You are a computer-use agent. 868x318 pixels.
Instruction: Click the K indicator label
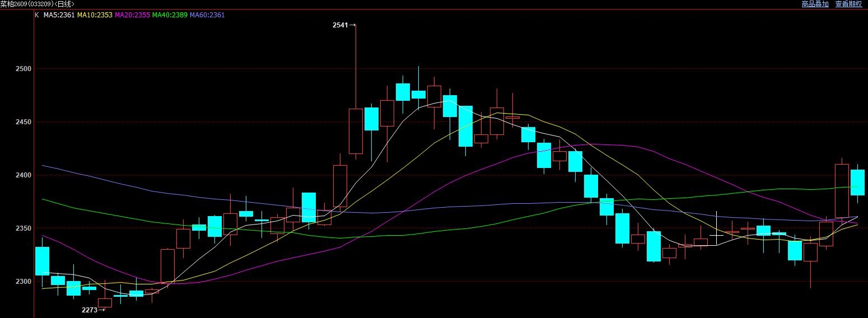(37, 15)
